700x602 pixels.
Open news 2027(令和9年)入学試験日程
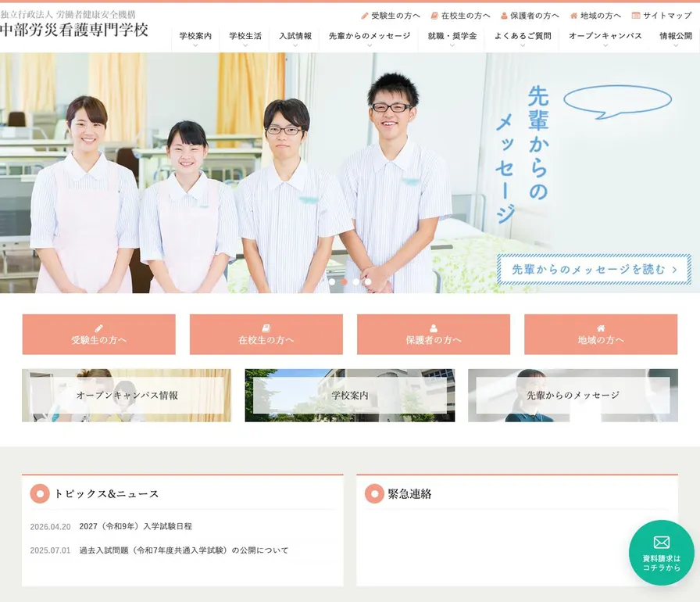tap(136, 526)
